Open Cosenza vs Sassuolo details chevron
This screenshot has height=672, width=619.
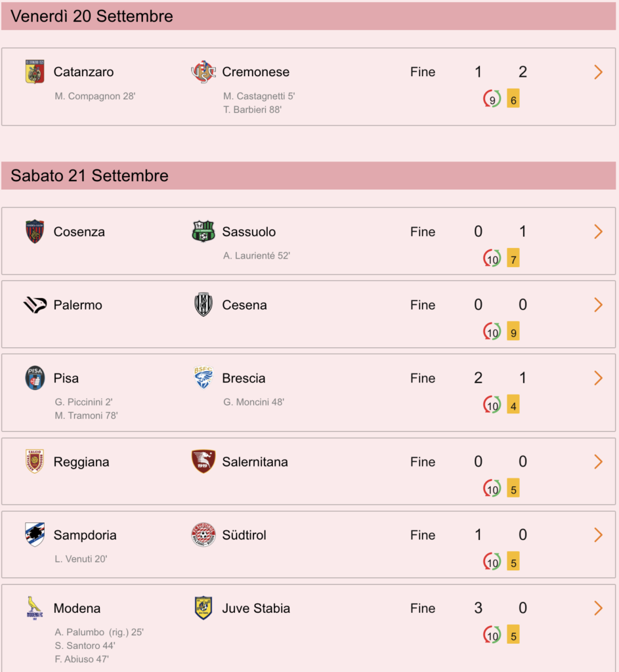[599, 232]
